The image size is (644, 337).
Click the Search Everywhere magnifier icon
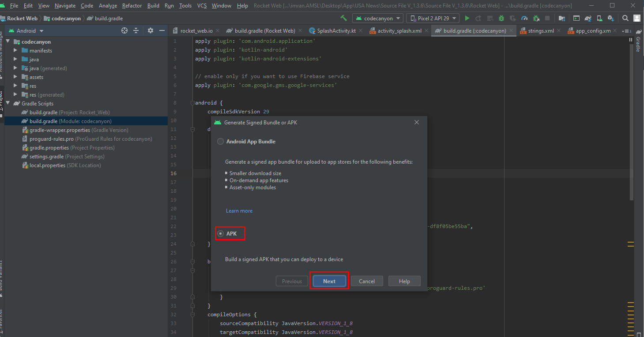(625, 18)
